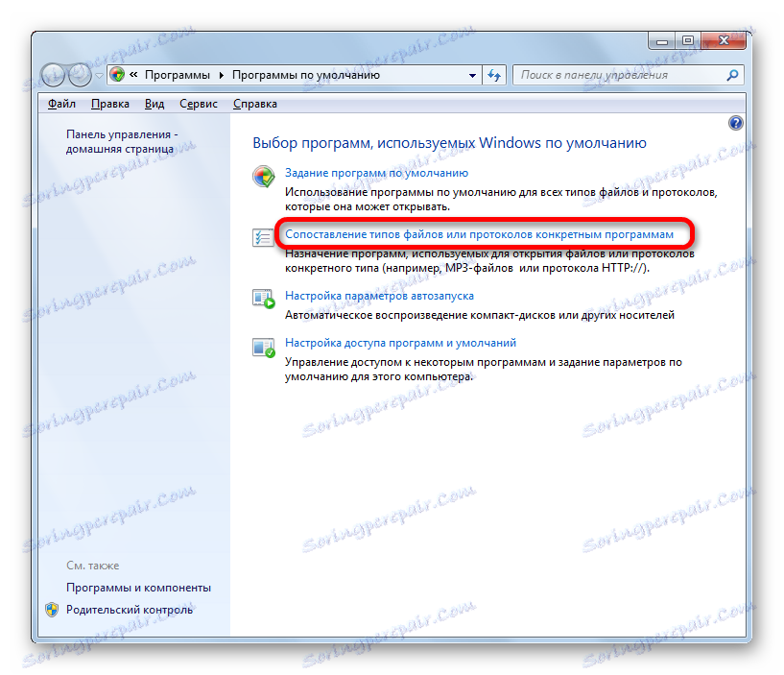784x675 pixels.
Task: Go to Панель управления домашняя страница
Action: (122, 141)
